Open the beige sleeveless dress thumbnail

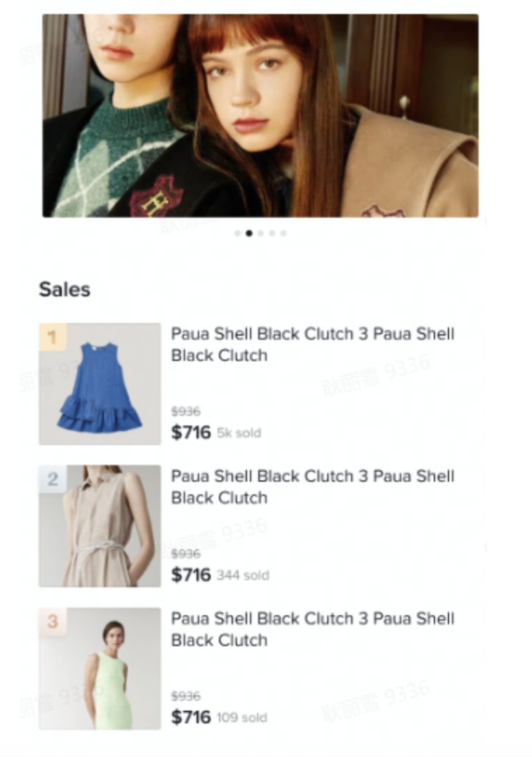(100, 526)
